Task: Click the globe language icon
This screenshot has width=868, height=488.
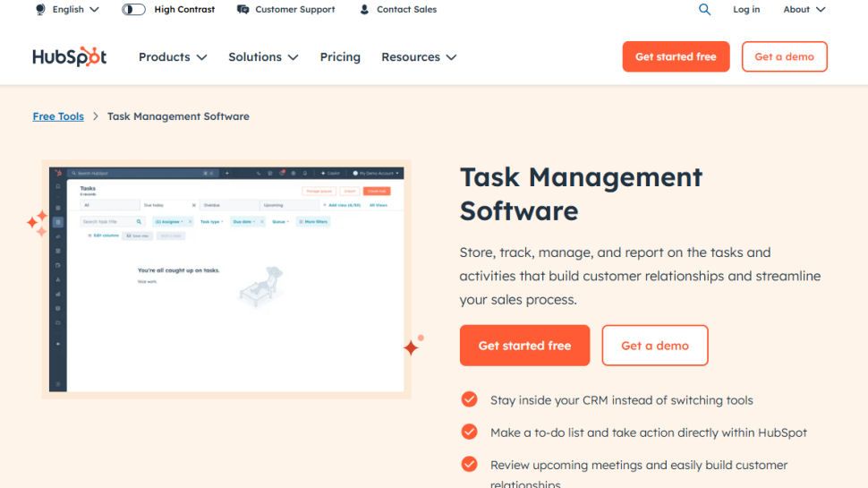Action: click(40, 10)
